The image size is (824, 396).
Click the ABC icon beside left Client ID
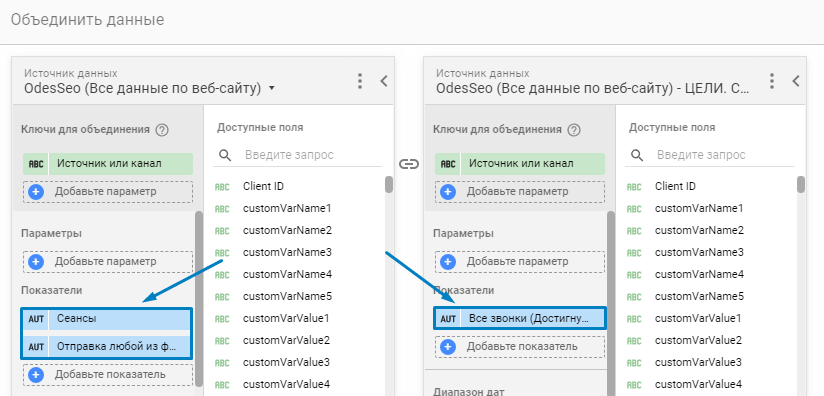pyautogui.click(x=222, y=187)
